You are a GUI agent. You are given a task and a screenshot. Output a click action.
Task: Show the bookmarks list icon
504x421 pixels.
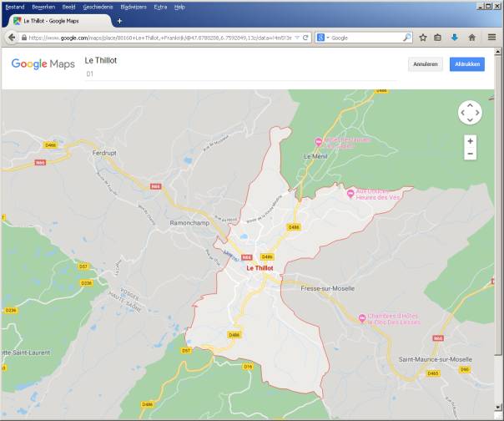[x=437, y=38]
